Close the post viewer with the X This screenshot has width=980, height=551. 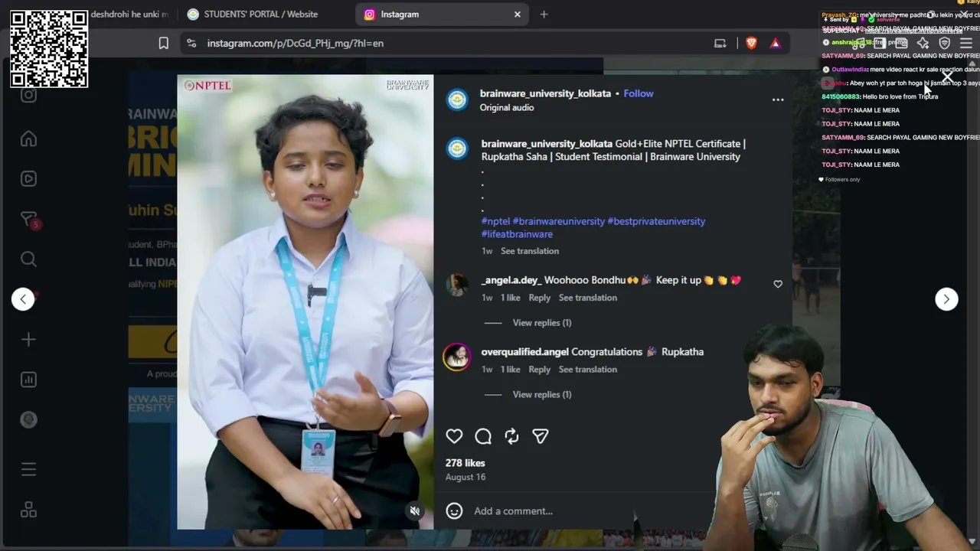pos(948,78)
